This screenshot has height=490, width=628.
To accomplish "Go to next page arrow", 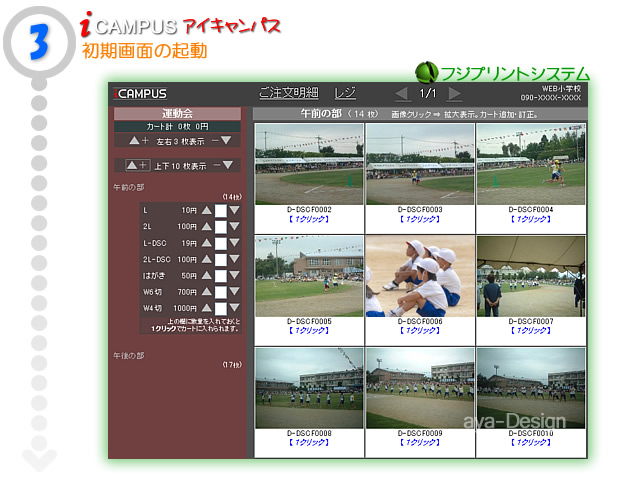I will pyautogui.click(x=455, y=94).
